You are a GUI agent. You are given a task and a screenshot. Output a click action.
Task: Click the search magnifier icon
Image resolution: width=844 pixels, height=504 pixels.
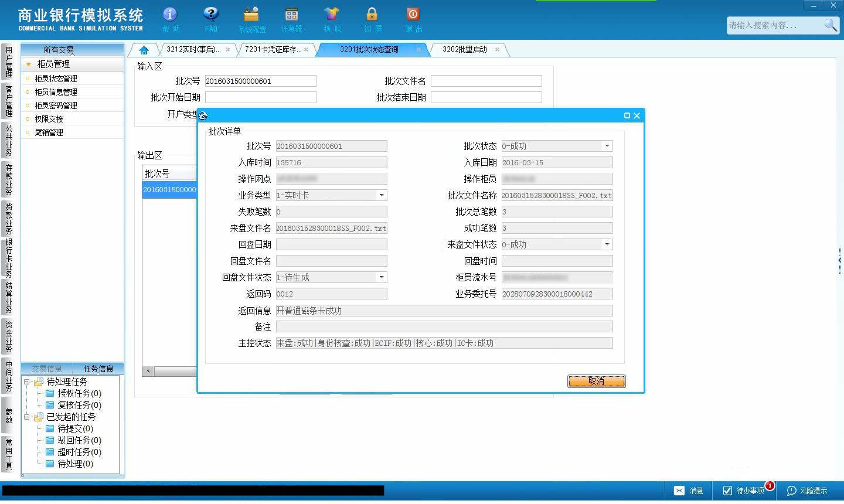click(831, 25)
